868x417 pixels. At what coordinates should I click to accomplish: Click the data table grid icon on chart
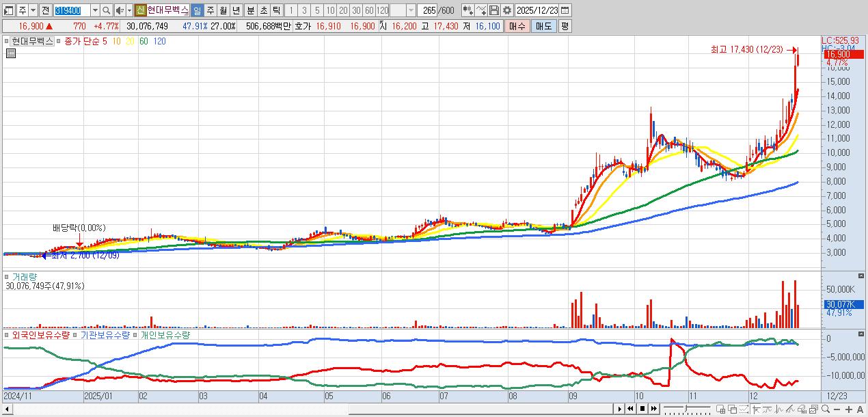10,55
